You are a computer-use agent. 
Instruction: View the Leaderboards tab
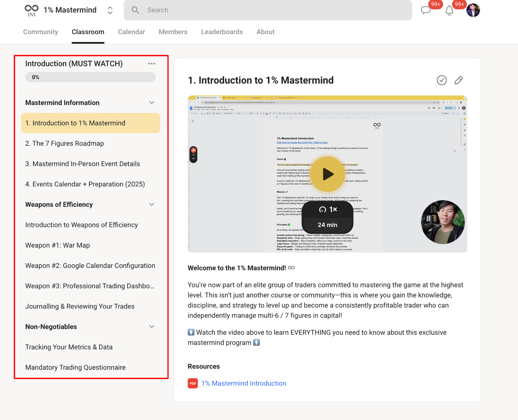click(222, 32)
